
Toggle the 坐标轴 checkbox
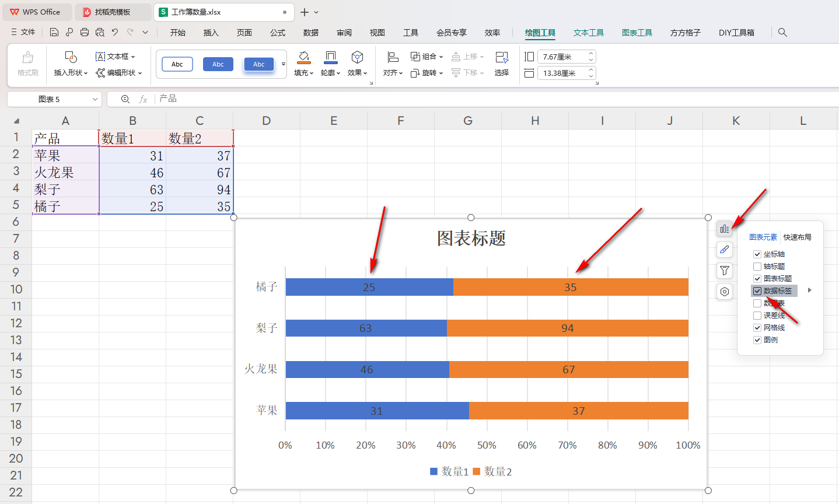[757, 254]
